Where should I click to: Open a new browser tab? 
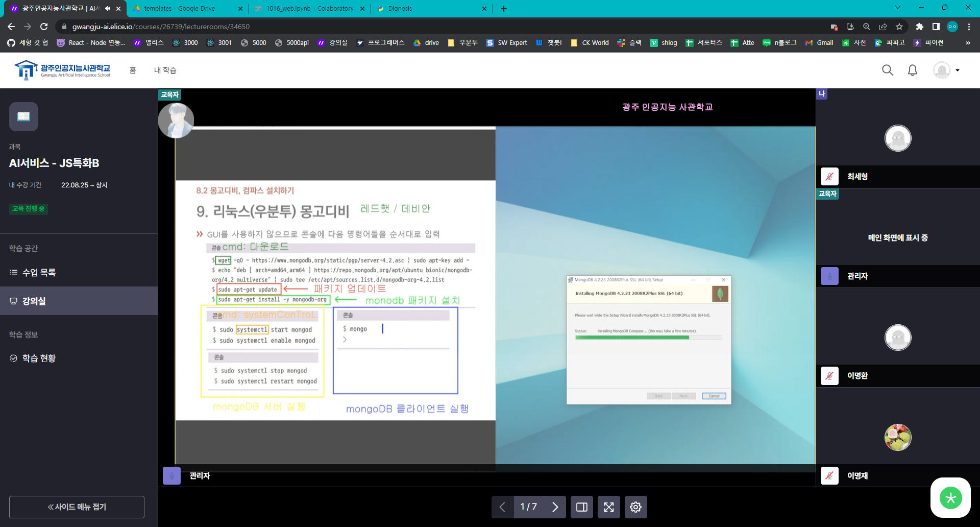tap(504, 9)
